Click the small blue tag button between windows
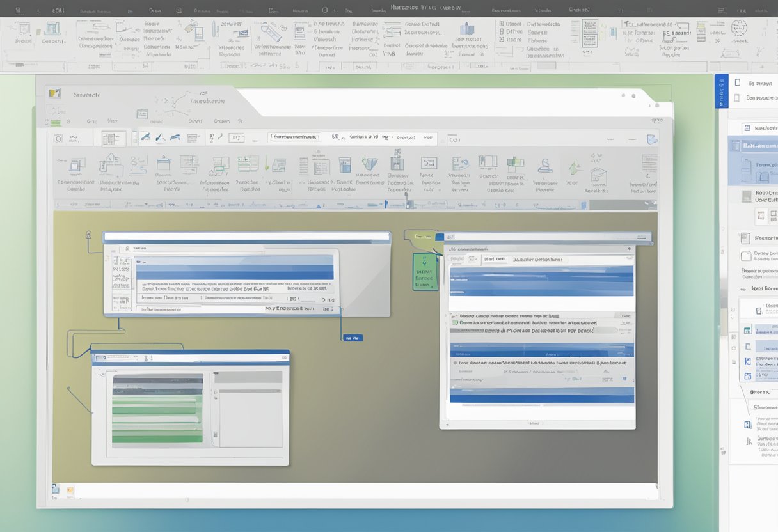This screenshot has width=778, height=532. 353,337
